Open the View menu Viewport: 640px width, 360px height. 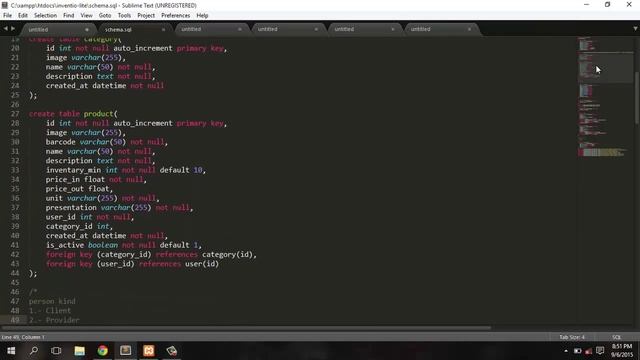point(87,16)
